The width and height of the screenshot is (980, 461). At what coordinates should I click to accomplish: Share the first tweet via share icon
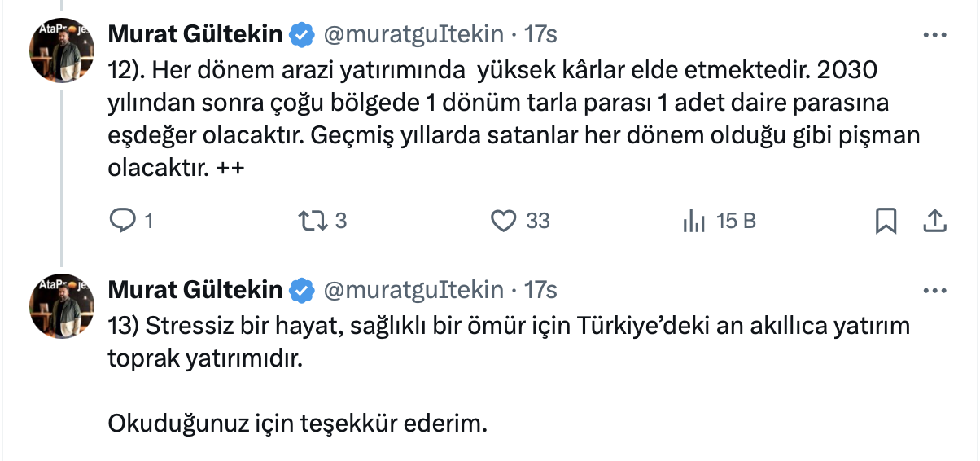click(x=935, y=221)
